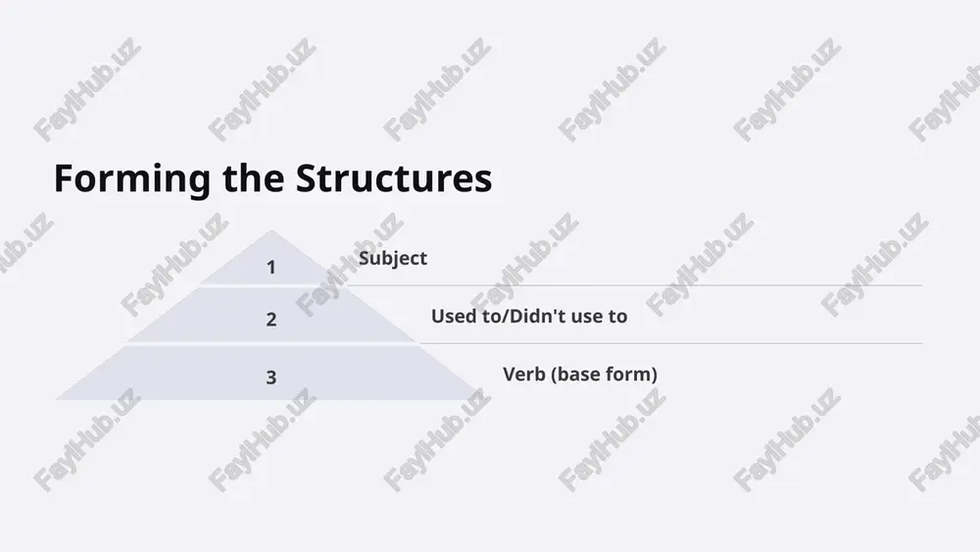Click the 'Used to/Didn't use to' text
This screenshot has height=552, width=980.
[529, 316]
